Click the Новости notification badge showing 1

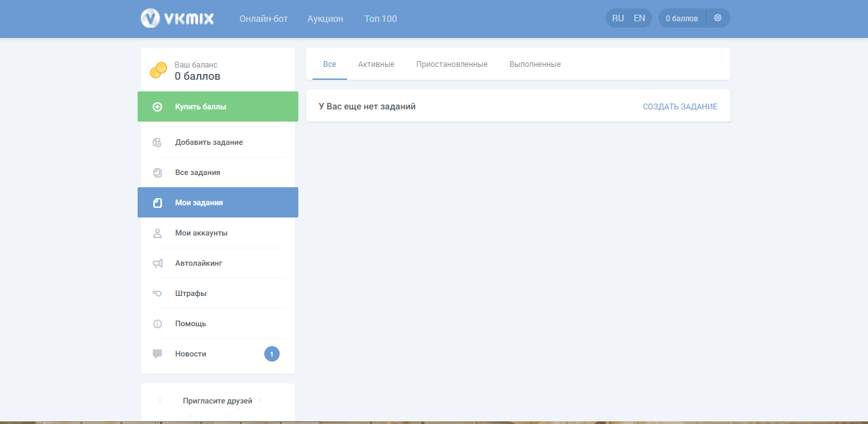[272, 354]
